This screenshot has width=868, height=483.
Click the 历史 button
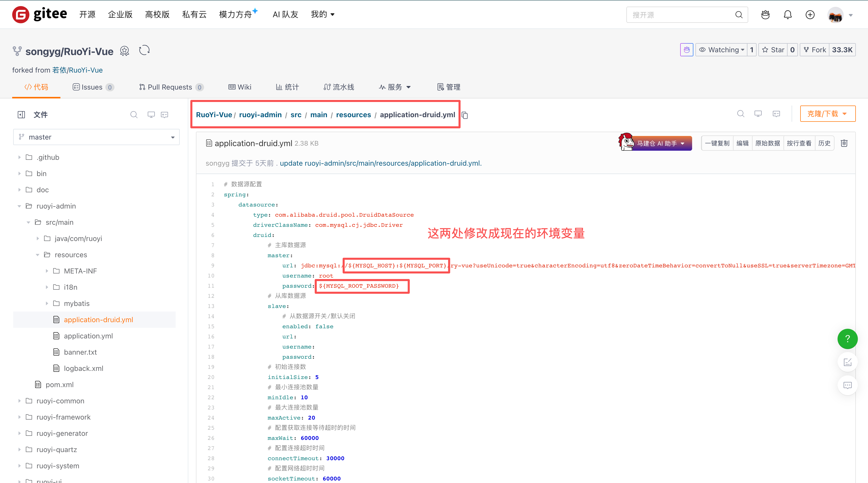pyautogui.click(x=824, y=143)
